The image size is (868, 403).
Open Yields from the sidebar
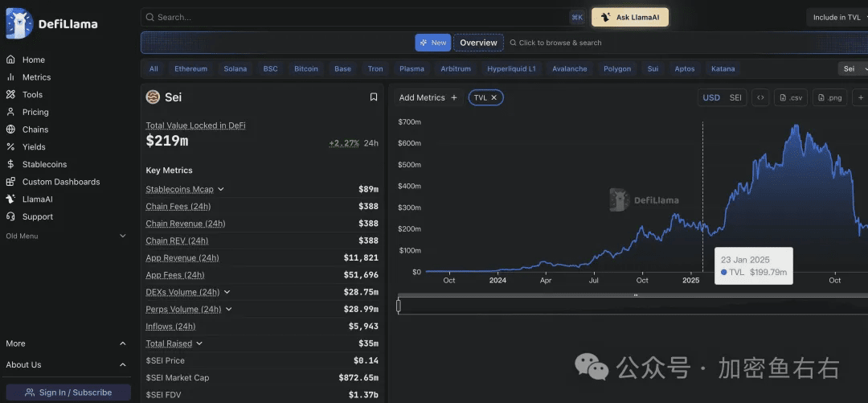(34, 147)
